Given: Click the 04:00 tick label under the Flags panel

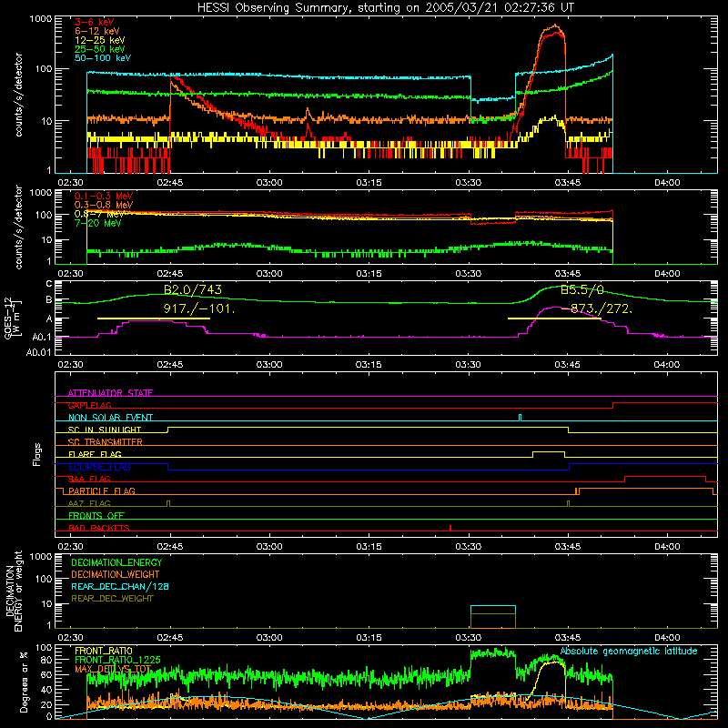Looking at the screenshot, I should [x=667, y=547].
